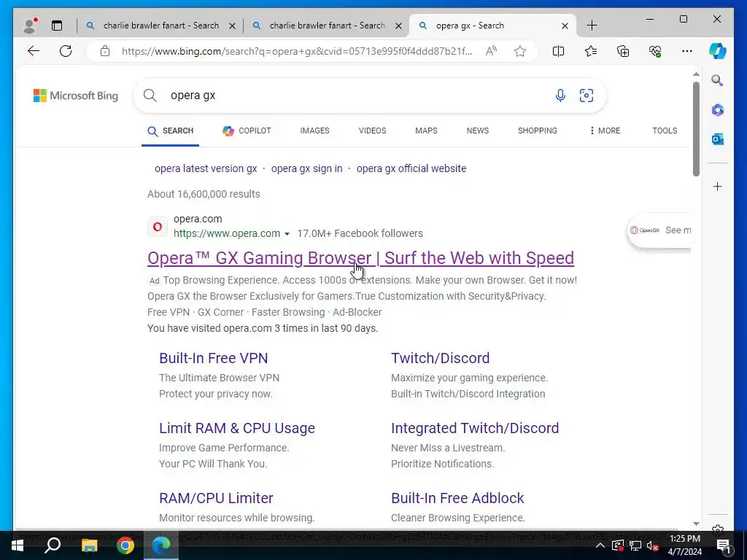The width and height of the screenshot is (747, 560).
Task: Open the taskbar clock showing 1:25 PM
Action: tap(685, 545)
